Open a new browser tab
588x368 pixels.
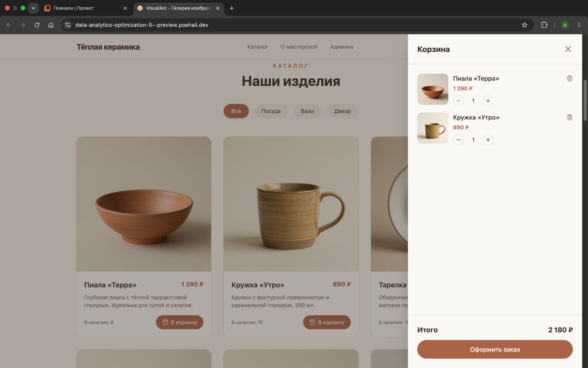pos(232,8)
